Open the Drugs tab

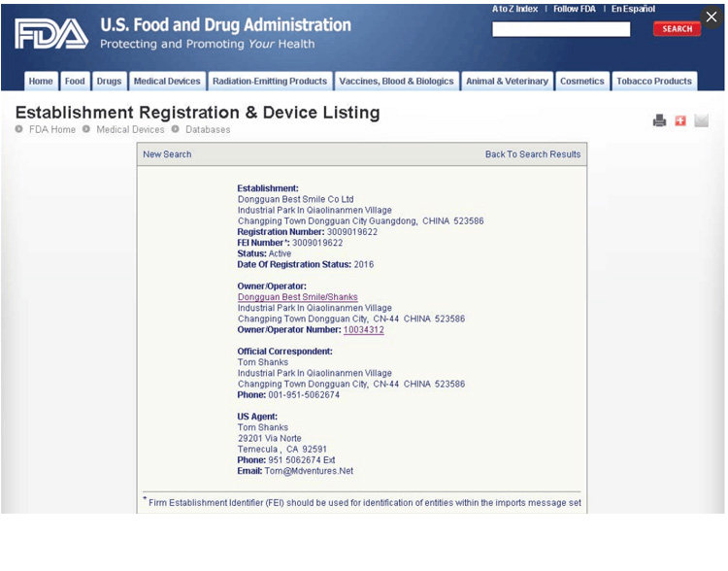pyautogui.click(x=109, y=82)
